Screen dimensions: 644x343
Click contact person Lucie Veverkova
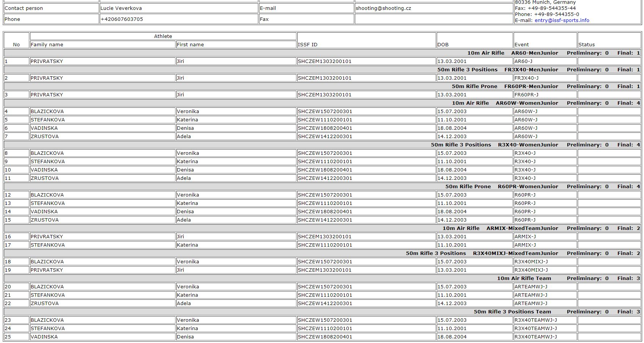[x=122, y=8]
